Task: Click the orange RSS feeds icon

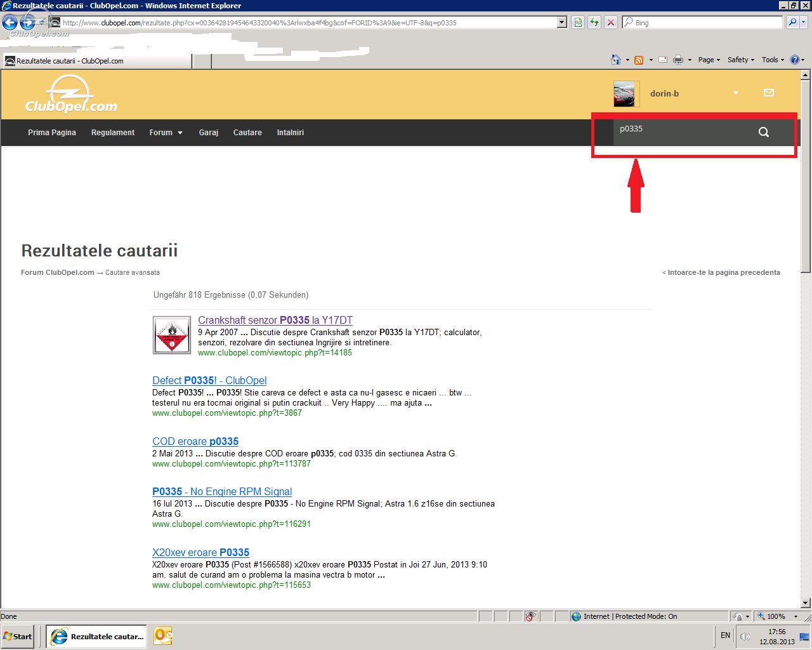Action: (x=639, y=60)
